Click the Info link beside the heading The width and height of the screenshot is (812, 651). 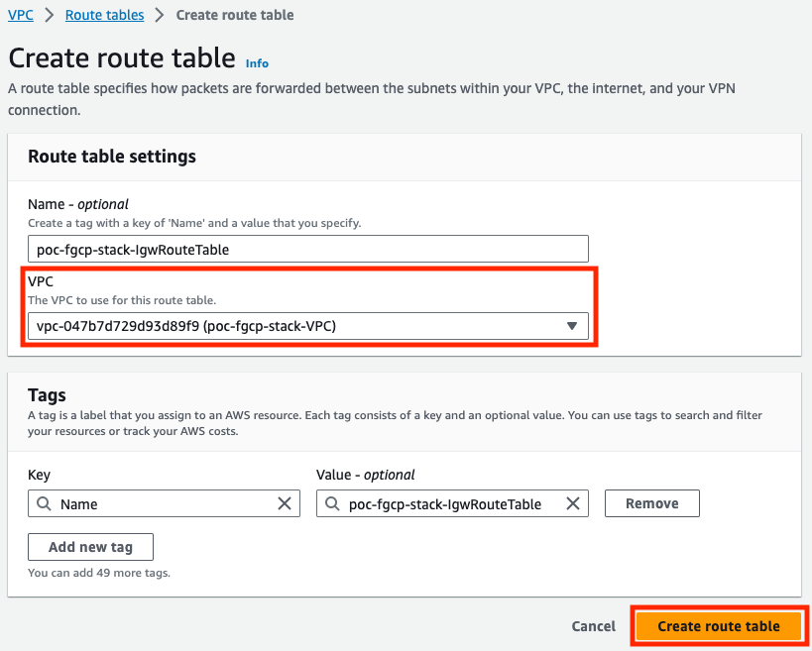click(x=257, y=63)
